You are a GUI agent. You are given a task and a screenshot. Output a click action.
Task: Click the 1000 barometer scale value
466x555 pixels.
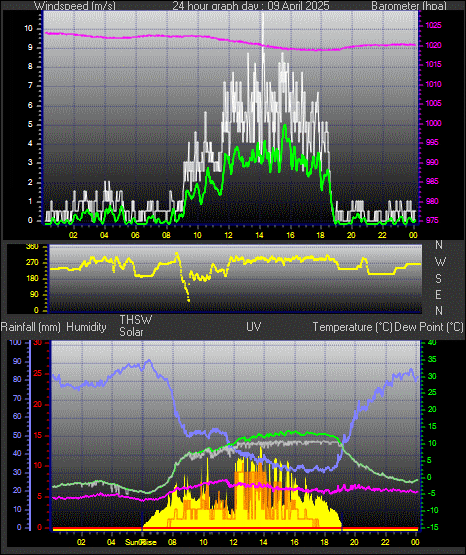[x=433, y=123]
